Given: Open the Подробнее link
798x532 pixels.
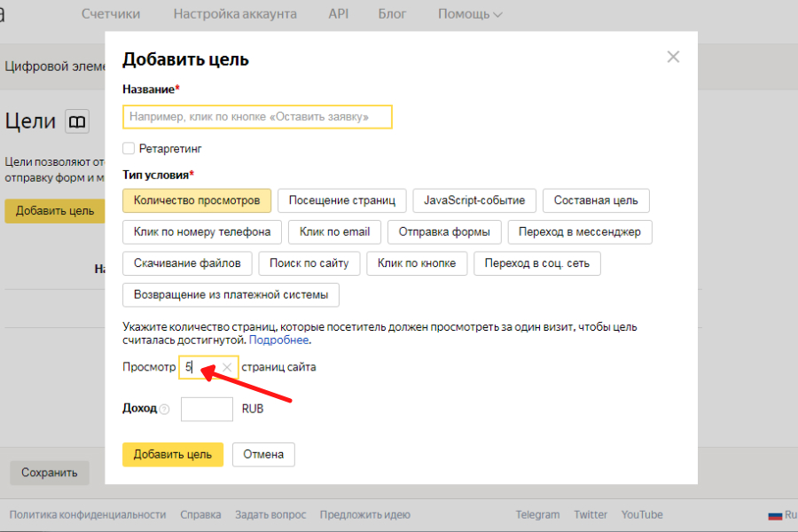Looking at the screenshot, I should click(x=279, y=340).
